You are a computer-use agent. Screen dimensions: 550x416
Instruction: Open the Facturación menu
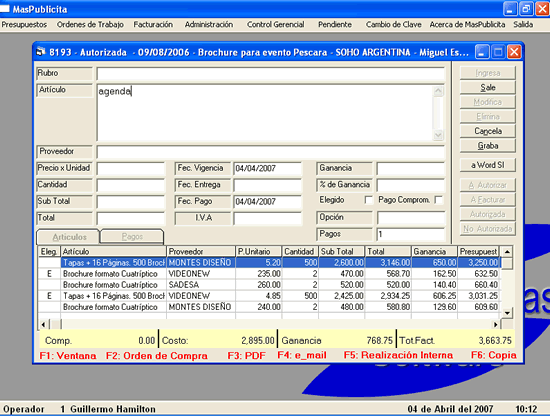coord(153,25)
